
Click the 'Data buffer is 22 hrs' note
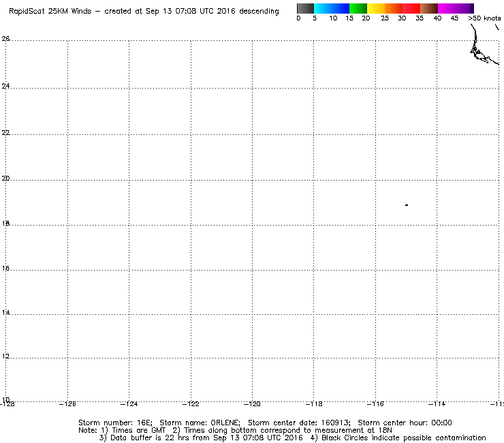click(x=201, y=438)
